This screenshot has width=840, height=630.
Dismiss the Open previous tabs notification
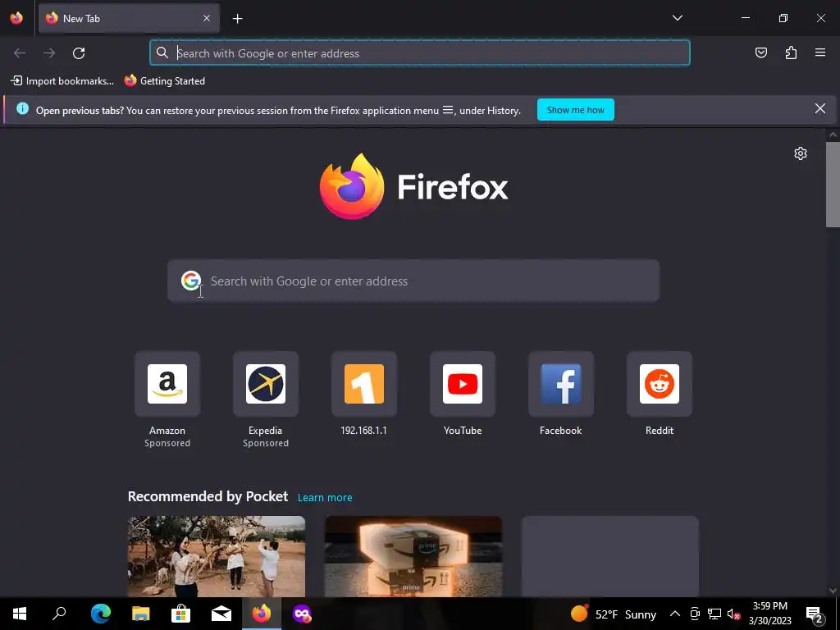(819, 109)
